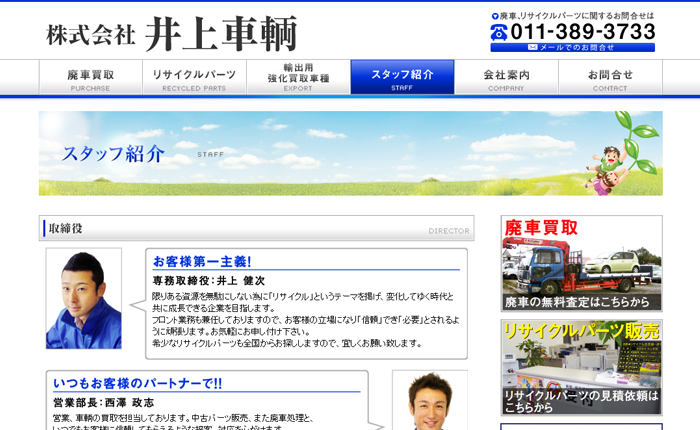Click the photo of 井上 健次
The height and width of the screenshot is (430, 700).
[x=83, y=298]
